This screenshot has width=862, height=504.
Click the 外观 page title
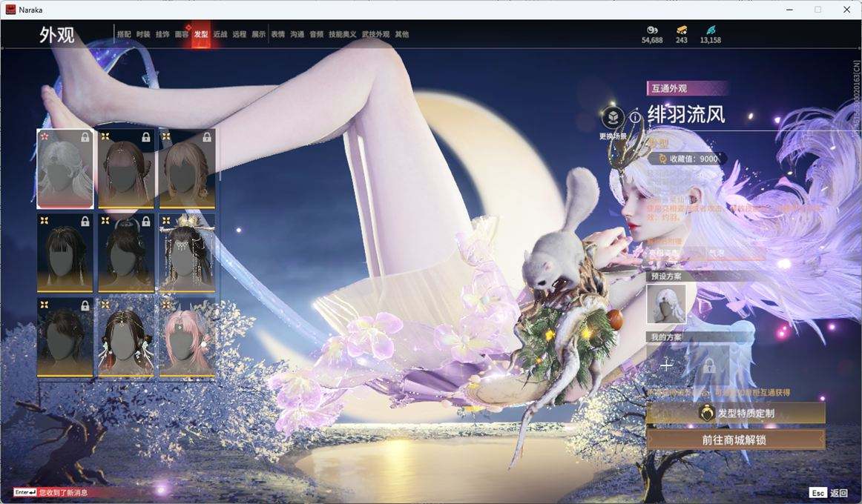(56, 35)
